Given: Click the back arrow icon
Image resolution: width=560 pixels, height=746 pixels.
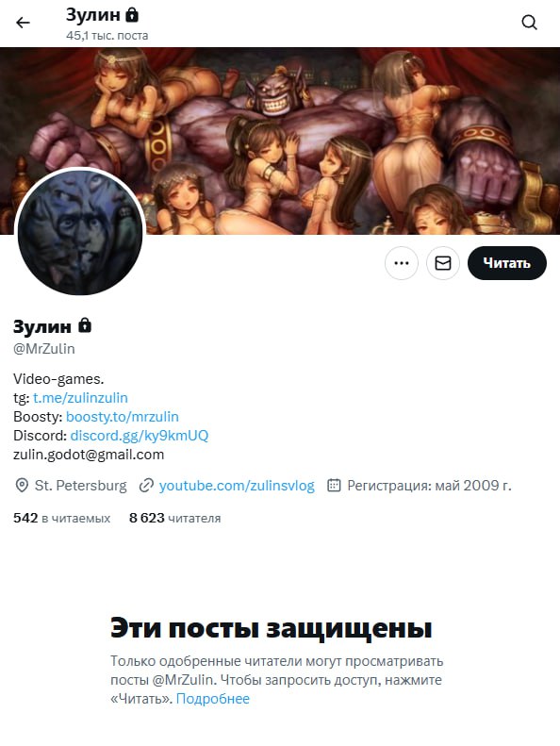Looking at the screenshot, I should coord(23,23).
